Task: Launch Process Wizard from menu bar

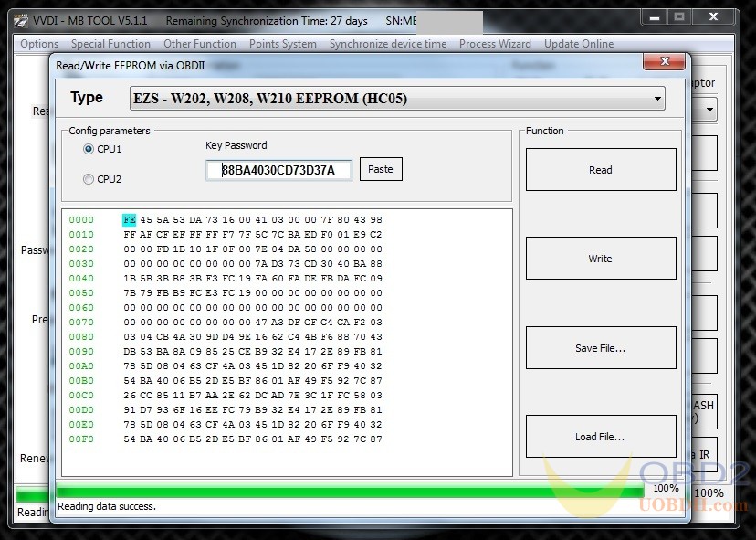Action: pyautogui.click(x=495, y=44)
